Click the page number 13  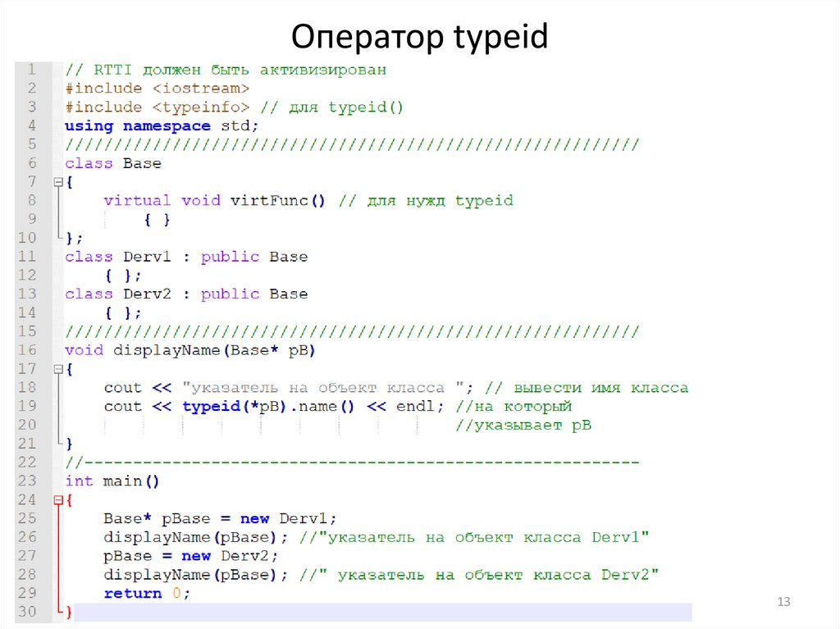pyautogui.click(x=783, y=601)
